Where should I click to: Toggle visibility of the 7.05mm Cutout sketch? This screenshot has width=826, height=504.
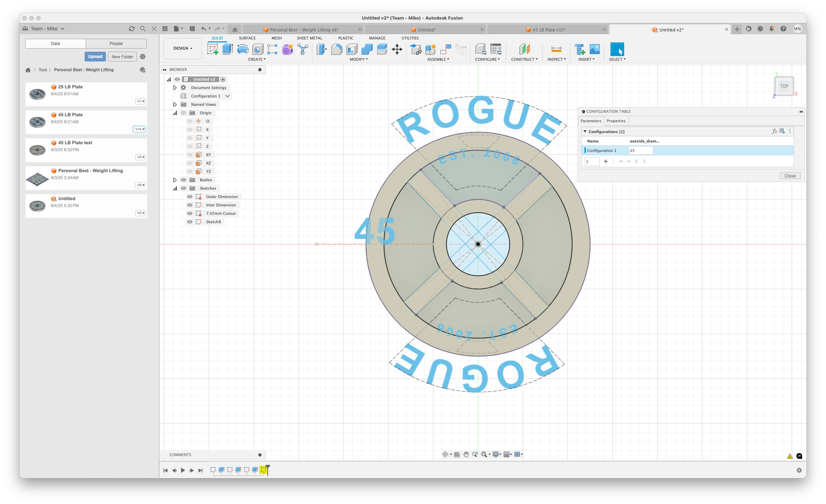click(190, 213)
